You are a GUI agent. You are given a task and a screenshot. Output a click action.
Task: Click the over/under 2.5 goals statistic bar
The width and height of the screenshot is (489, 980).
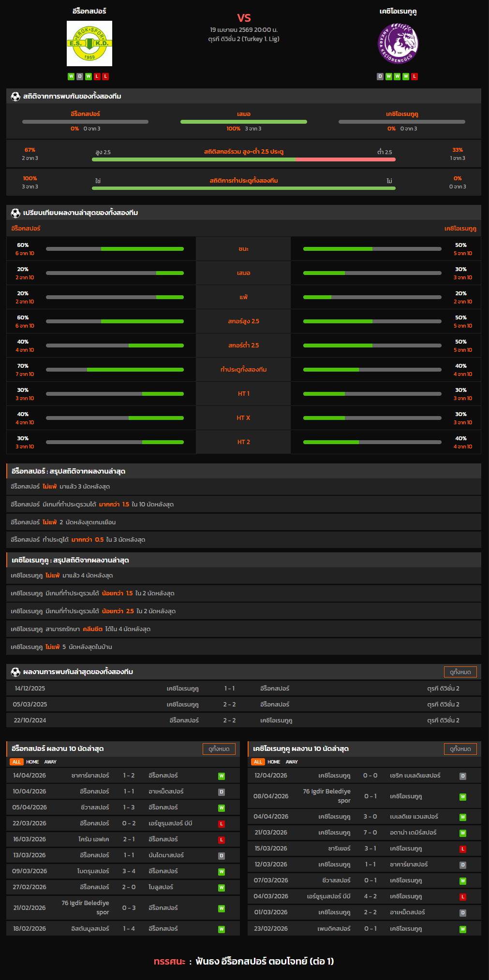pos(244,159)
